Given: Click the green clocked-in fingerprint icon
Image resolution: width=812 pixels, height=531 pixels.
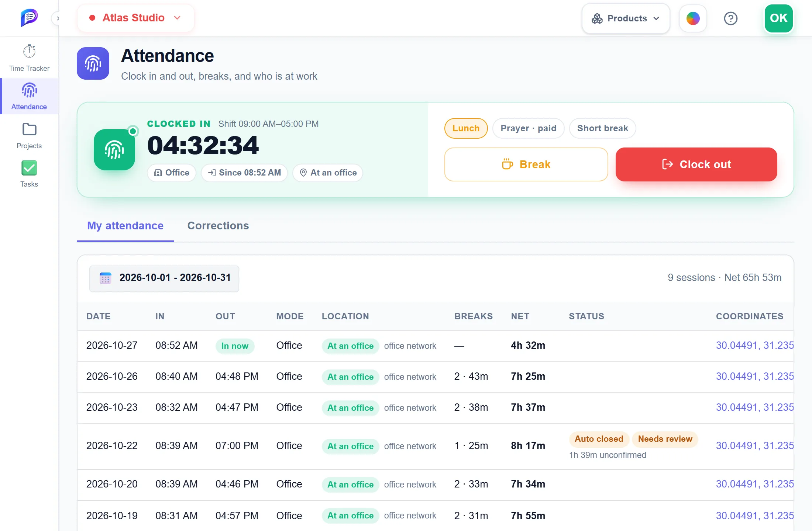Looking at the screenshot, I should click(x=114, y=150).
